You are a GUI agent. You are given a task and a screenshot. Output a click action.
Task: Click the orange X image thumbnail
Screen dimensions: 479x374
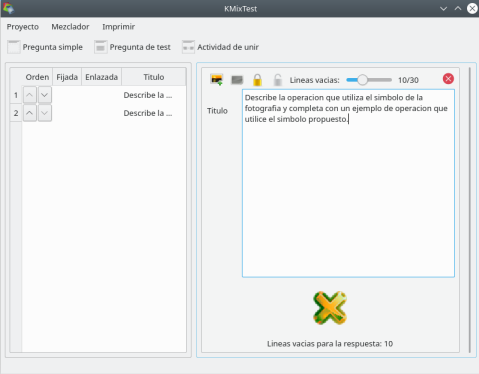click(x=330, y=308)
